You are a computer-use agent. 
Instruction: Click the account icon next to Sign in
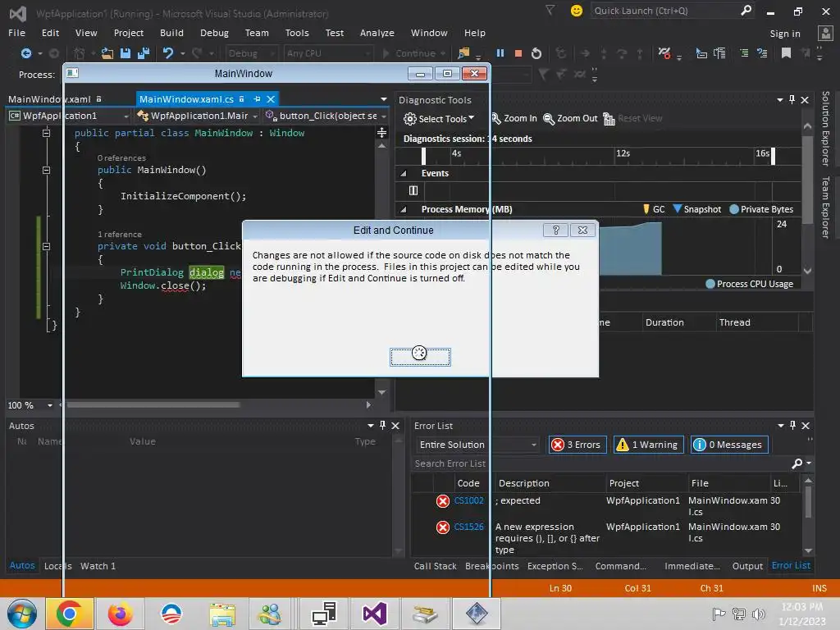(825, 33)
